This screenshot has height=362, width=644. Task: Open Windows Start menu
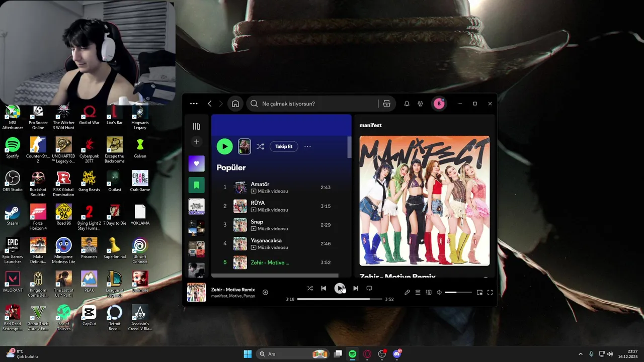point(248,354)
